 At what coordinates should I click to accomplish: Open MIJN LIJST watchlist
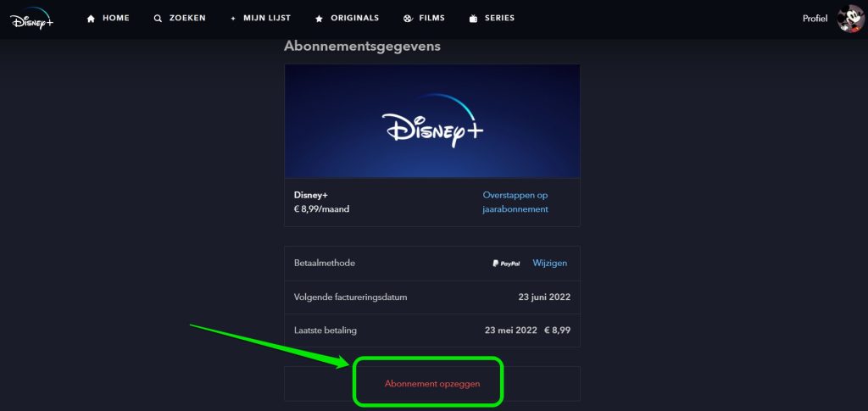coord(267,19)
